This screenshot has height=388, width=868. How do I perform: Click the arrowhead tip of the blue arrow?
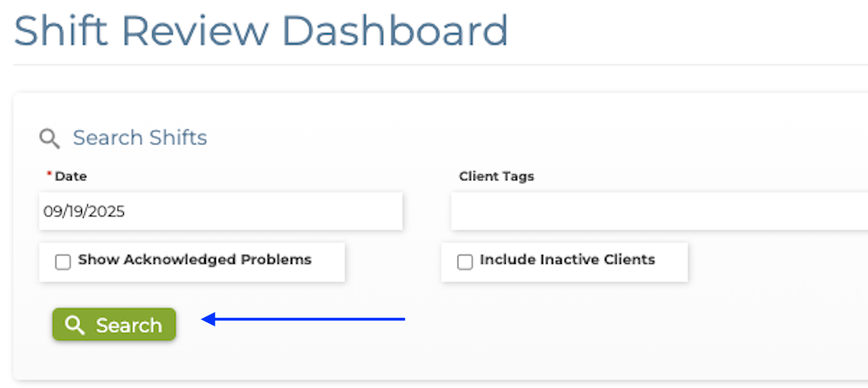(205, 320)
